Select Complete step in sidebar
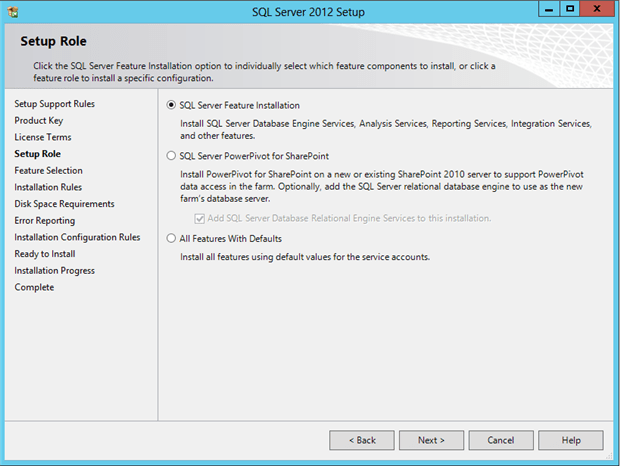The height and width of the screenshot is (466, 620). (x=34, y=287)
